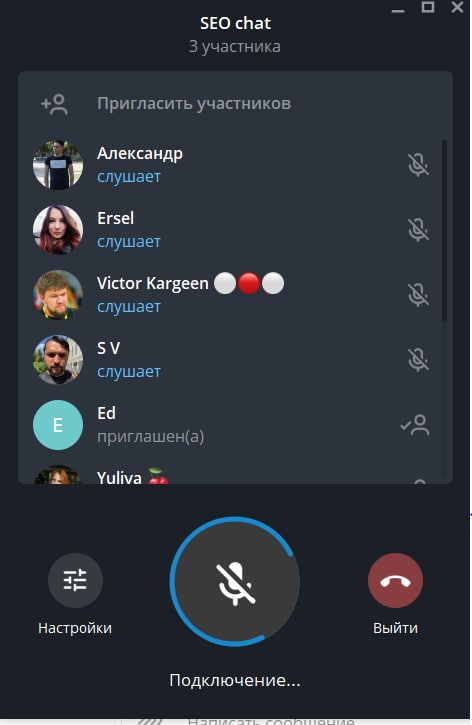This screenshot has height=725, width=472.
Task: Open Пригласить участников invite option
Action: 235,104
